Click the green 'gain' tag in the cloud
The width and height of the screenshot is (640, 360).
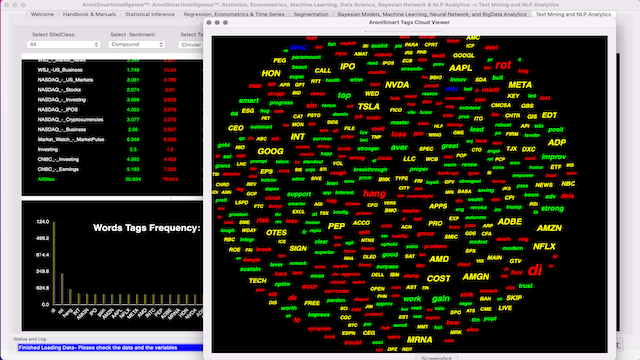(441, 299)
